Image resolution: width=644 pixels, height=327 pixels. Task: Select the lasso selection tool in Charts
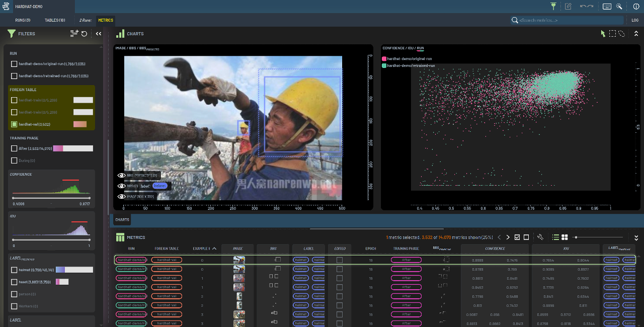tap(622, 34)
